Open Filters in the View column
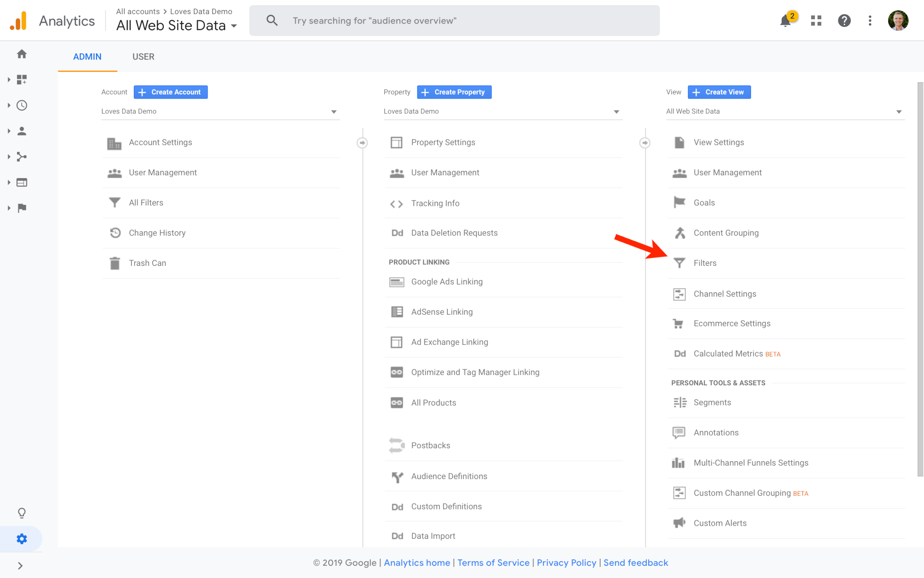The image size is (924, 578). [705, 263]
